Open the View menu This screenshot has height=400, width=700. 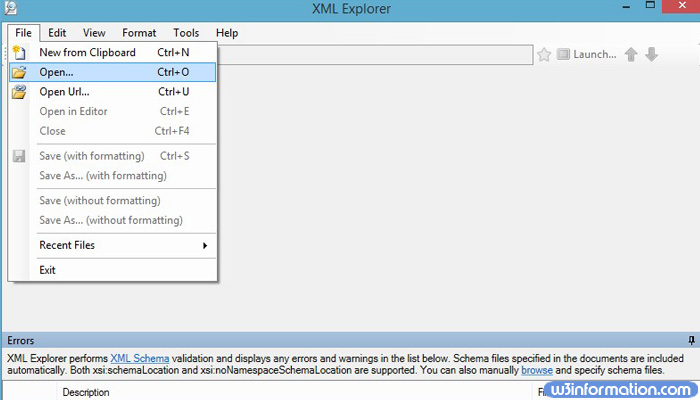click(94, 33)
